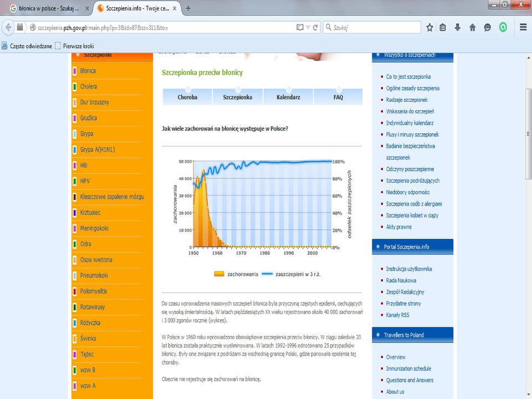This screenshot has width=532, height=399.
Task: Select the Szczepienia.info browser tab
Action: click(137, 8)
